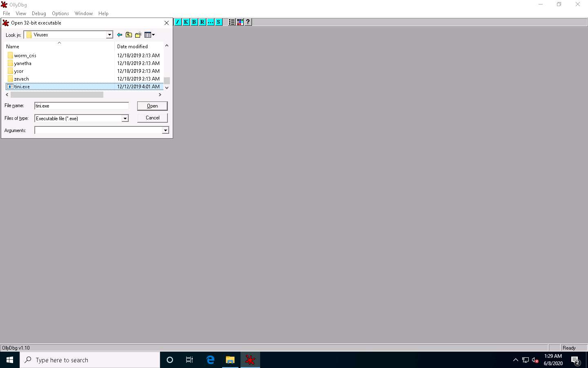Go up one folder level icon

[x=129, y=35]
